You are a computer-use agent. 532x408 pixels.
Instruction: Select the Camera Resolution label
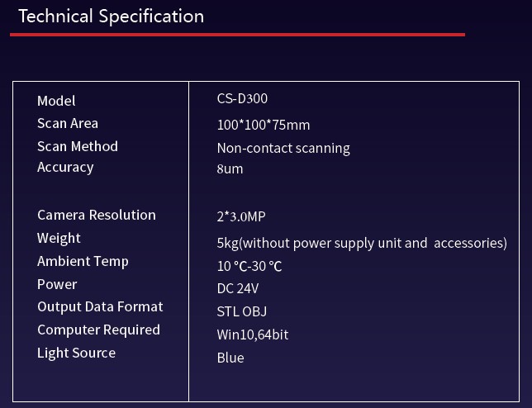pos(97,215)
